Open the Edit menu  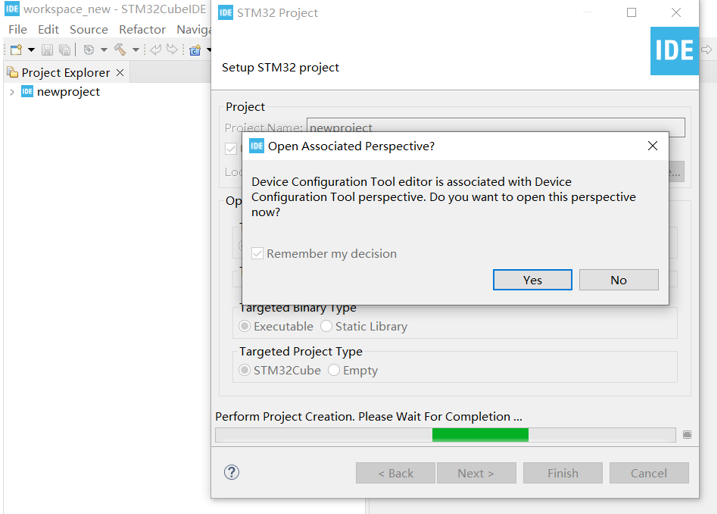(x=48, y=29)
